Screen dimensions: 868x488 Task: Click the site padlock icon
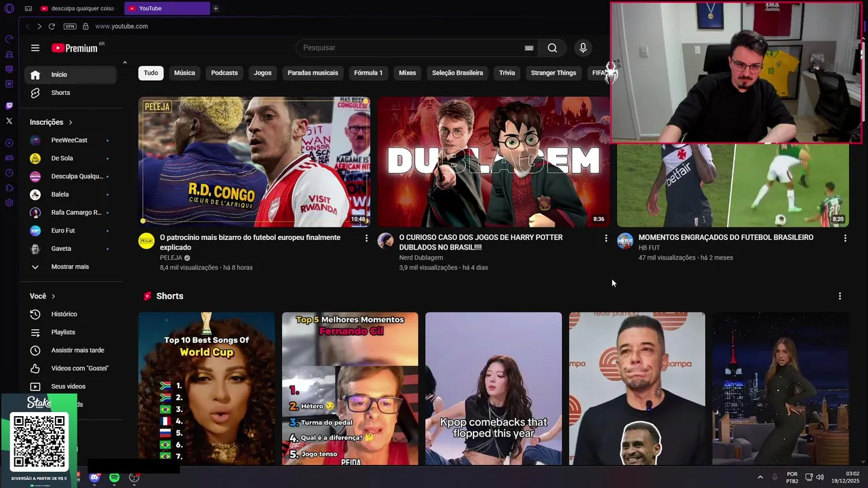pyautogui.click(x=85, y=26)
